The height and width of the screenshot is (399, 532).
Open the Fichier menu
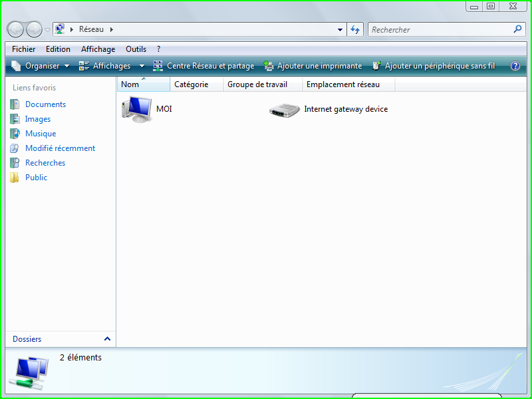coord(23,49)
